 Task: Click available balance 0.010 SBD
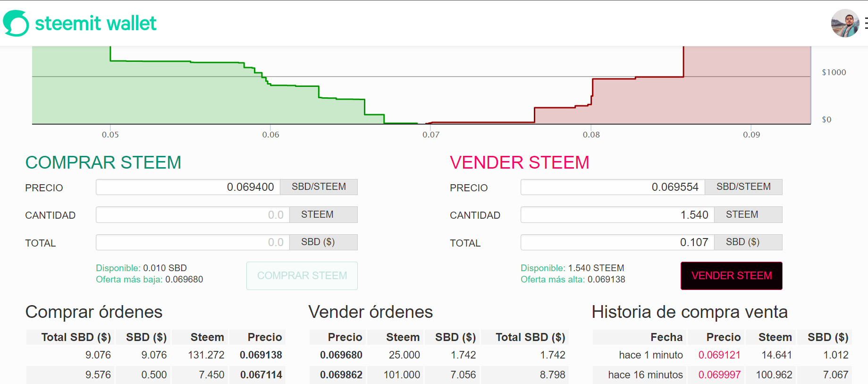(165, 268)
